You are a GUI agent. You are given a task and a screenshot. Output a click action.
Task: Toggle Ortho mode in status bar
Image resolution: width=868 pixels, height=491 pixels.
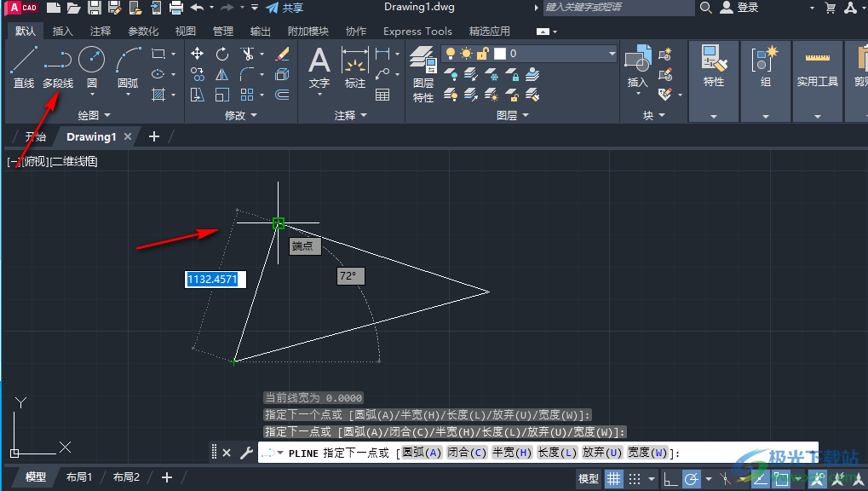[670, 478]
